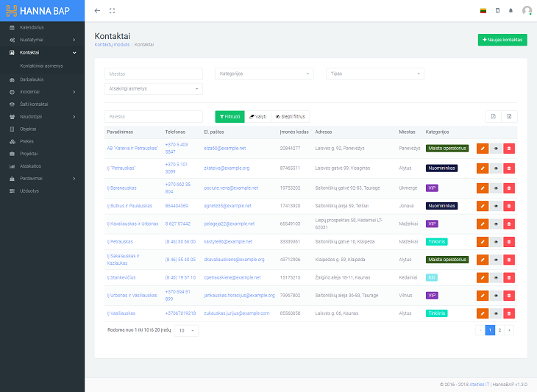The image size is (537, 392).
Task: Hide filters with the Slėpti filtrus button
Action: pos(291,116)
